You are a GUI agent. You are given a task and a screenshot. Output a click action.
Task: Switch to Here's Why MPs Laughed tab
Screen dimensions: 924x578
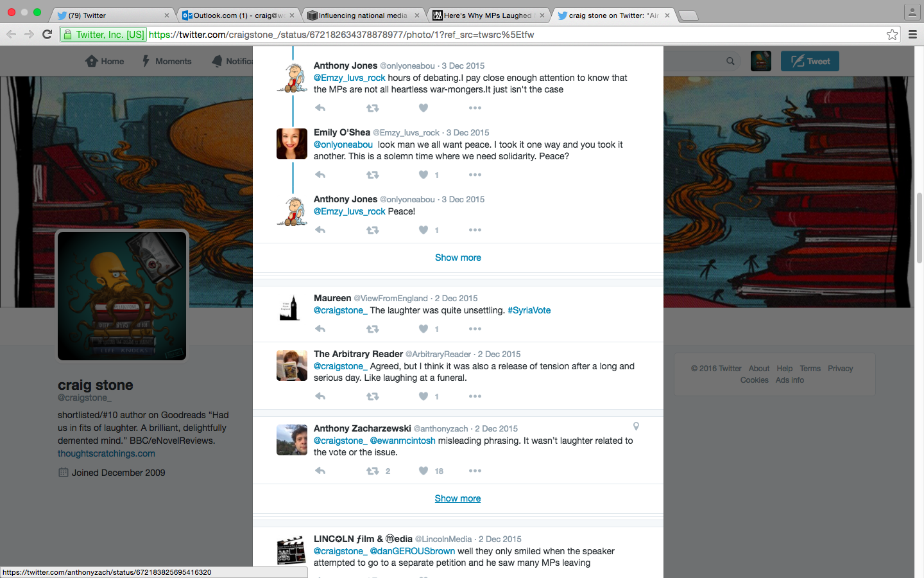489,15
